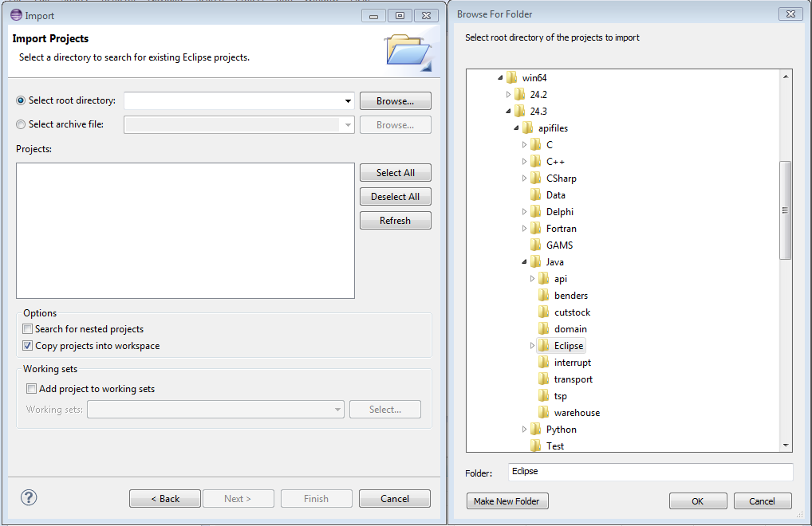Choose the Select archive file option

pos(21,124)
